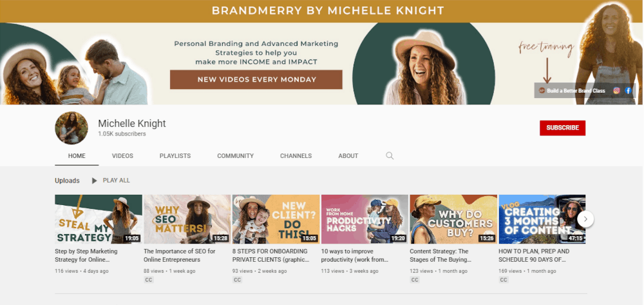Open the Build a Better Brand Class link
This screenshot has height=305, width=644.
click(x=572, y=90)
